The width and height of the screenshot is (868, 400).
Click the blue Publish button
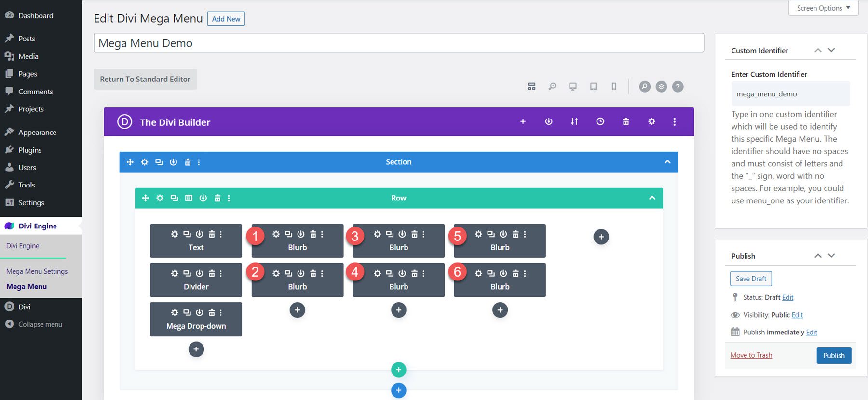tap(834, 355)
